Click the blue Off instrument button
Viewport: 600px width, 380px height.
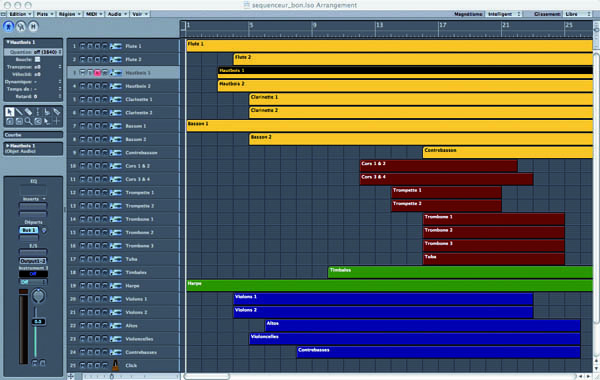(33, 274)
